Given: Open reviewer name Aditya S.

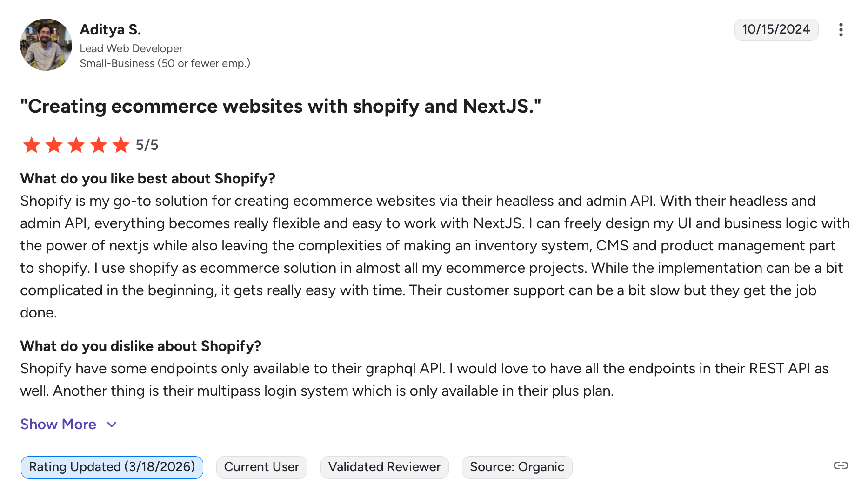Looking at the screenshot, I should 110,29.
